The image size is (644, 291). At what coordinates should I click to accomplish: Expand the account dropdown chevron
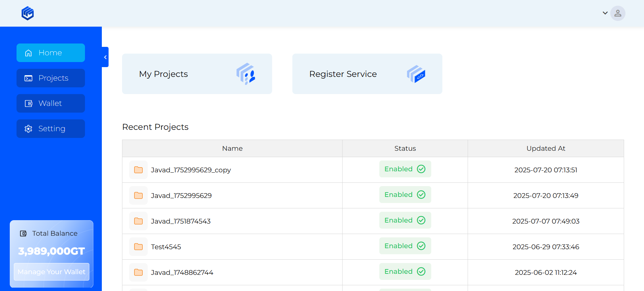click(605, 13)
